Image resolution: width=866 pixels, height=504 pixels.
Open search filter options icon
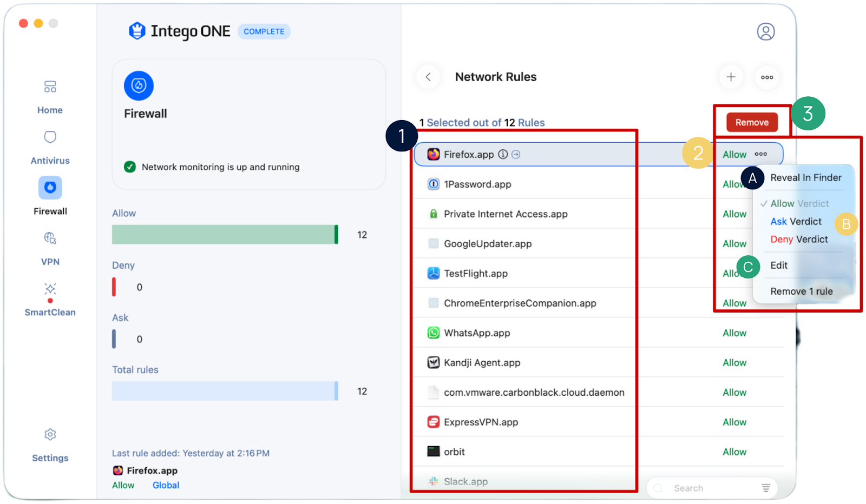(x=766, y=488)
